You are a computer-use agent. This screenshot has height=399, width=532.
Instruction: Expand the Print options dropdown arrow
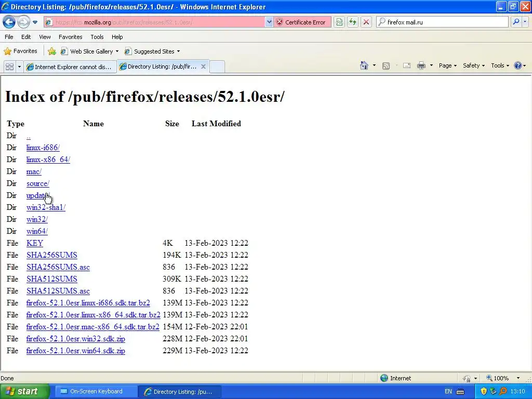click(431, 65)
